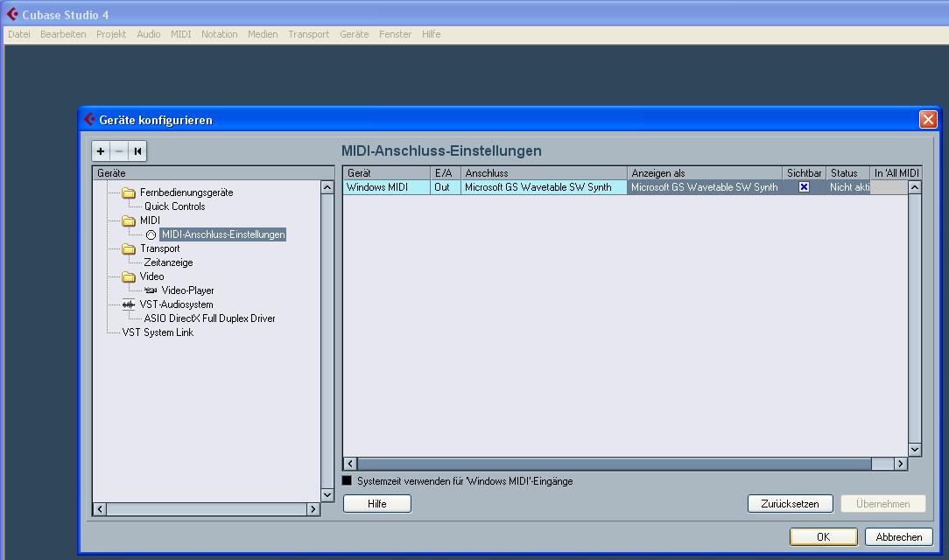Click device tree scroll down arrow

point(327,494)
